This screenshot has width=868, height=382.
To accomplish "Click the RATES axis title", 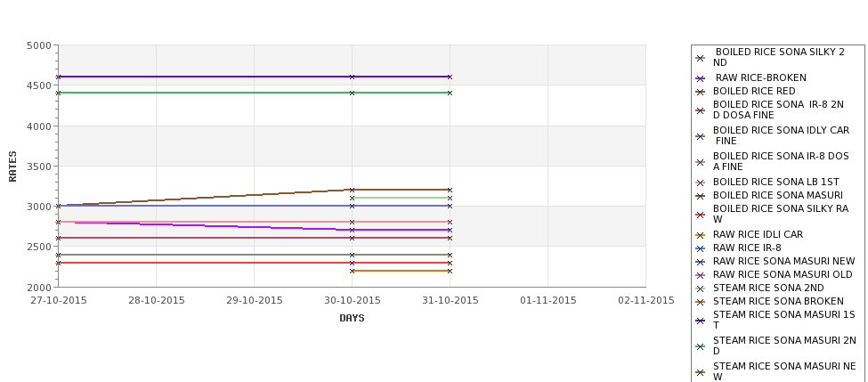I will (12, 167).
